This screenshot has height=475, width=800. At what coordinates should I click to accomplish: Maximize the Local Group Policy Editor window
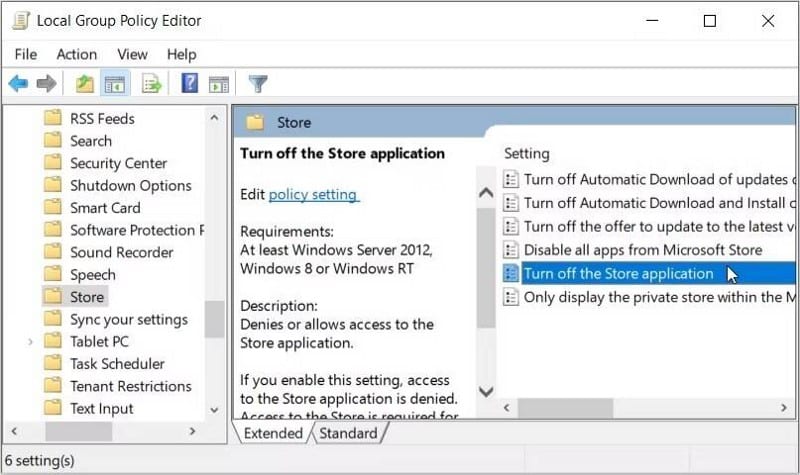click(710, 21)
